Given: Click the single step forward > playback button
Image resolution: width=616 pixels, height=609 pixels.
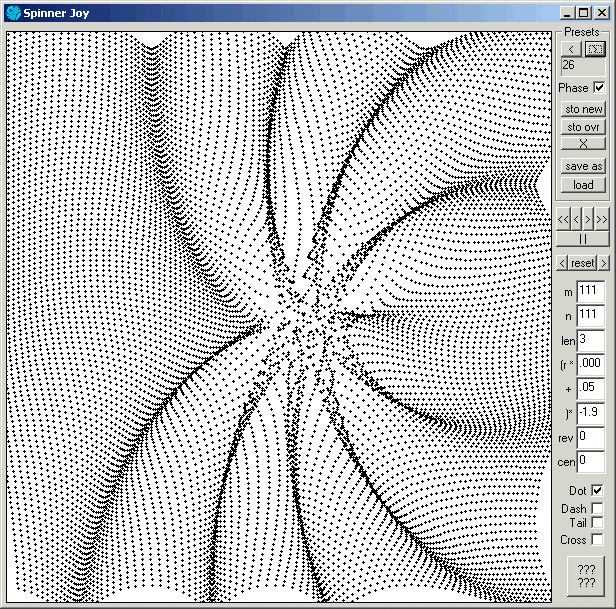Looking at the screenshot, I should (590, 219).
